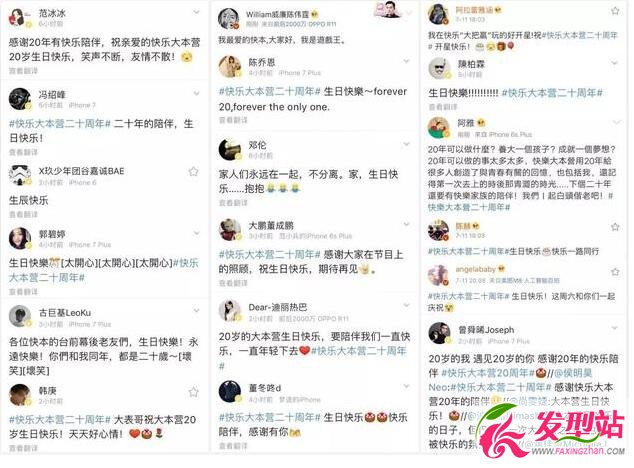
Task: Click the username 郭碧婷
Action: (52, 234)
